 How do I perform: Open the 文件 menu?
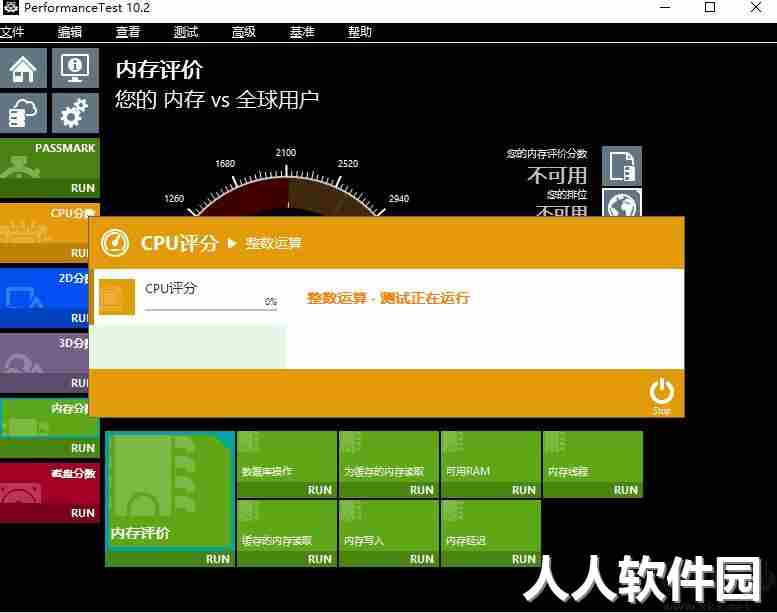pyautogui.click(x=12, y=32)
